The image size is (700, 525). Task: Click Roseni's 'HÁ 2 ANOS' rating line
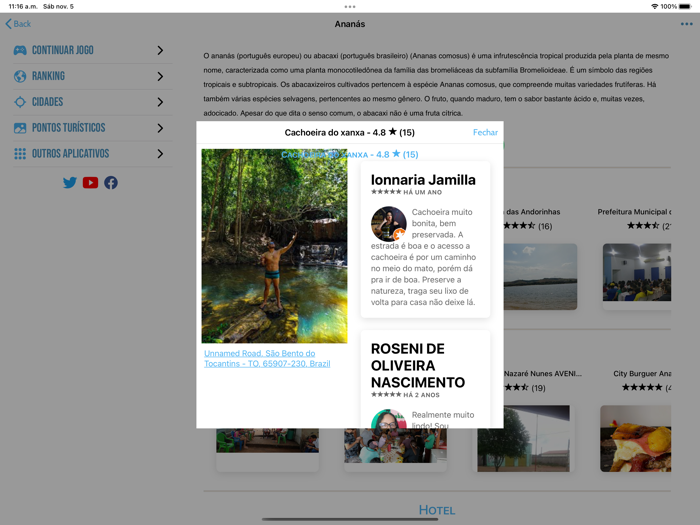405,395
